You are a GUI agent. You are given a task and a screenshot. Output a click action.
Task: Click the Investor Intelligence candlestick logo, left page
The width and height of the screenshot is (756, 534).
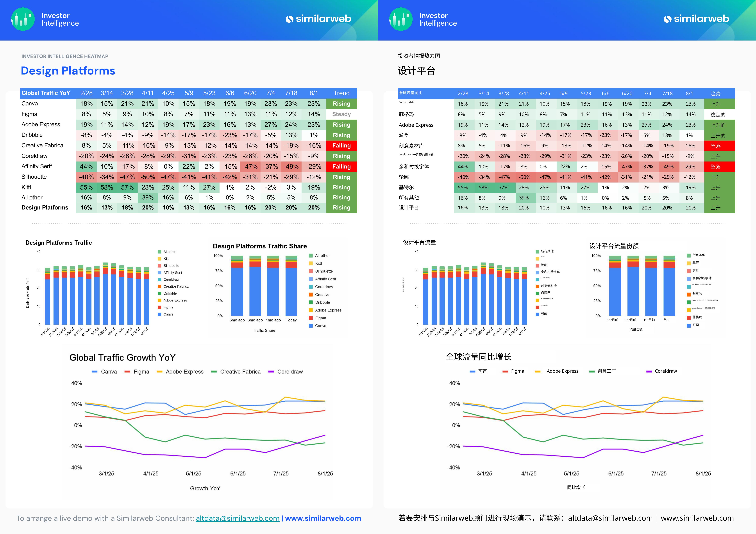click(23, 19)
